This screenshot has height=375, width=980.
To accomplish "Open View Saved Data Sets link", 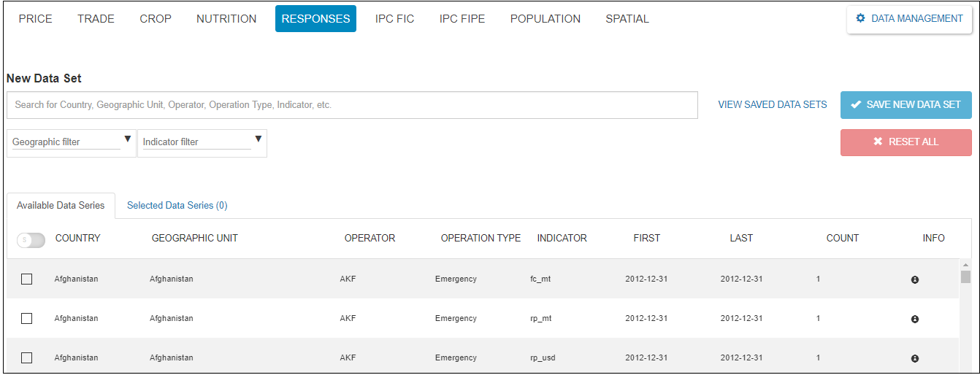I will click(772, 105).
